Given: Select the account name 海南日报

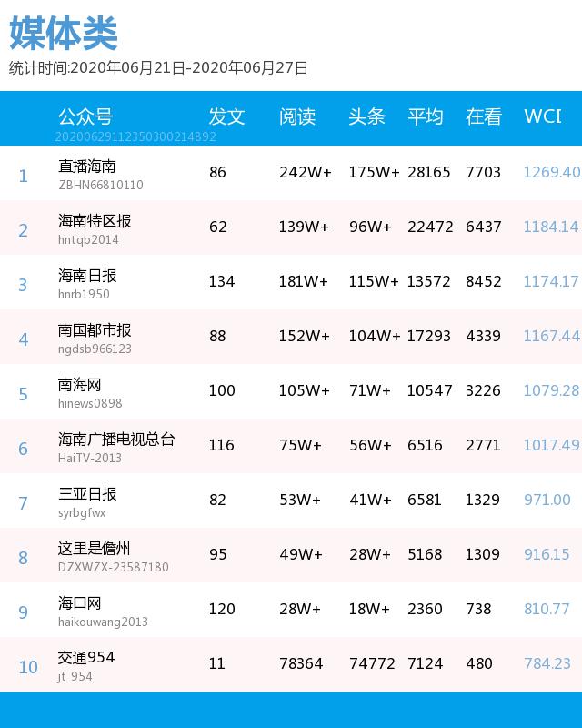Looking at the screenshot, I should click(x=87, y=276).
